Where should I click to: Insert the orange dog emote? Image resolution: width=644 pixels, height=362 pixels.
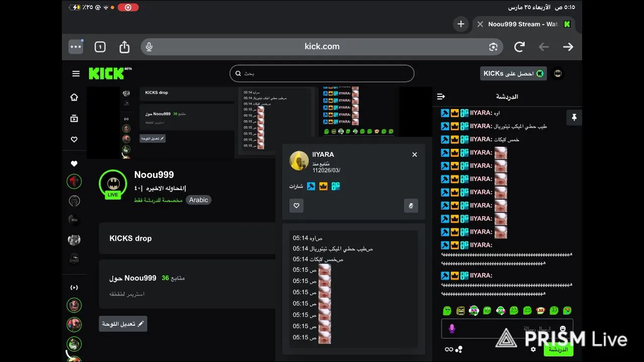click(x=541, y=311)
